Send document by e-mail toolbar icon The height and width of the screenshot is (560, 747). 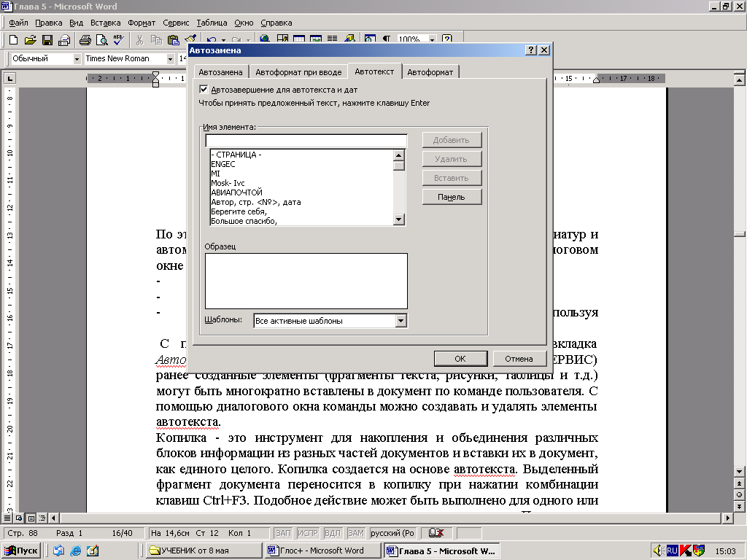coord(64,40)
